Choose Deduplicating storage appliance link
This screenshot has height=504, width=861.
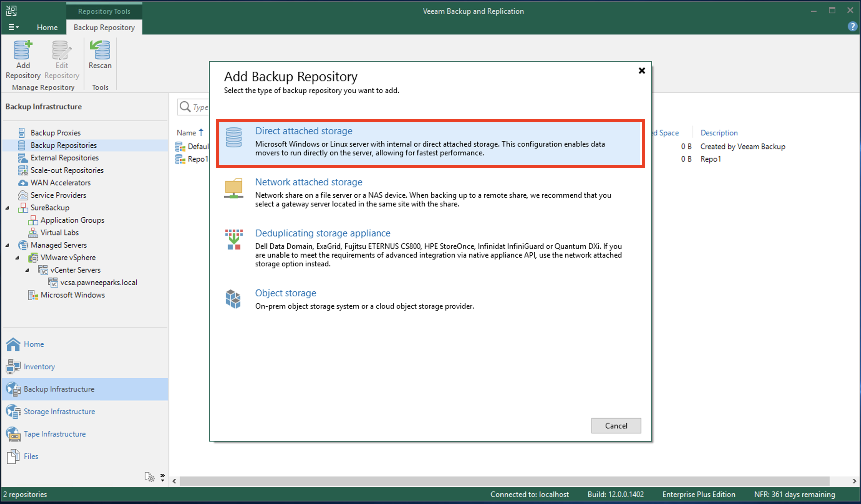[x=323, y=233]
